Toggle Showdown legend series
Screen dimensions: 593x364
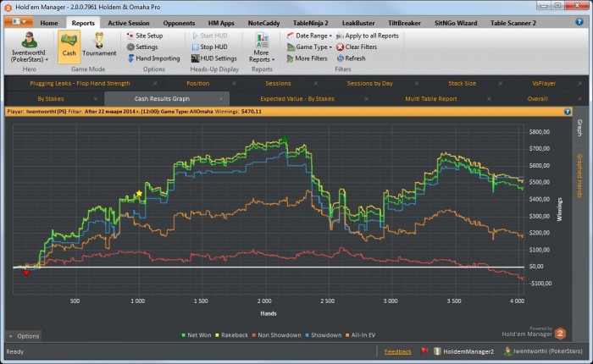click(x=324, y=335)
